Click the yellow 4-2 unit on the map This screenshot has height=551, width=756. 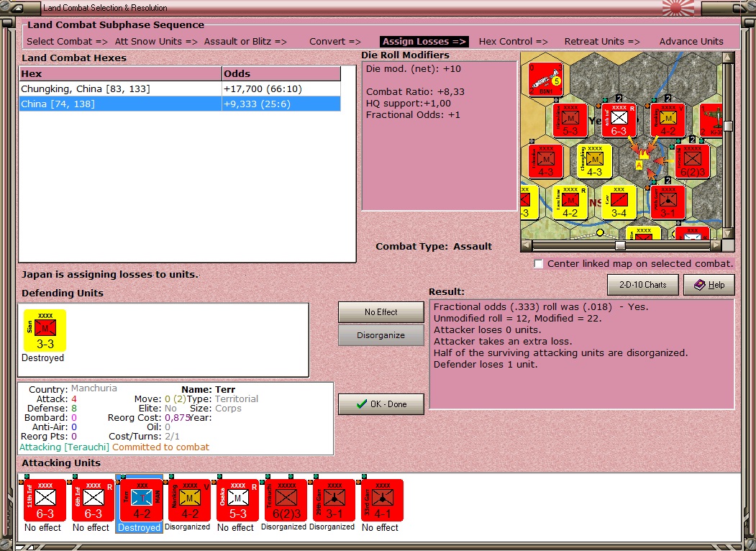click(570, 202)
